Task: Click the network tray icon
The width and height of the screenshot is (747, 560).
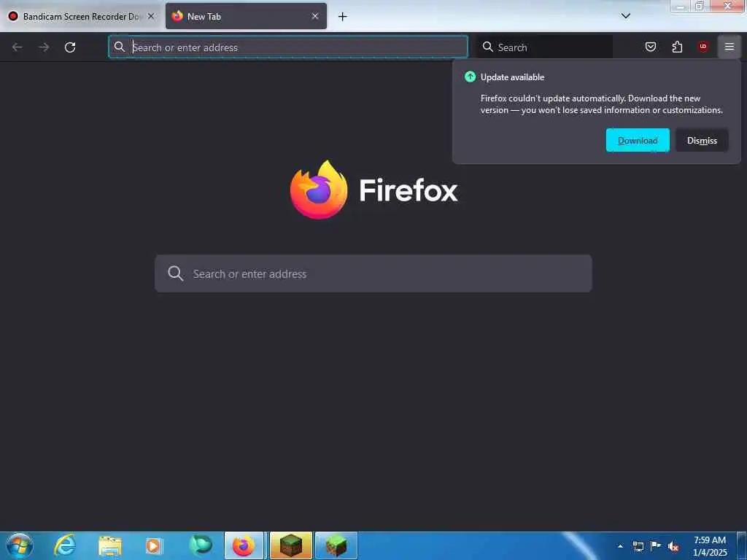Action: [x=638, y=546]
